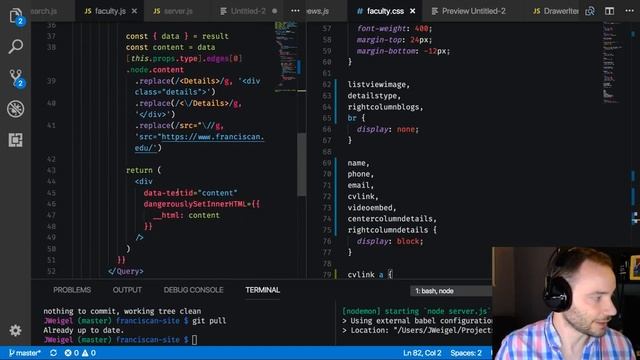The image size is (640, 360).
Task: Click 'return (' on line 43
Action: click(x=144, y=170)
